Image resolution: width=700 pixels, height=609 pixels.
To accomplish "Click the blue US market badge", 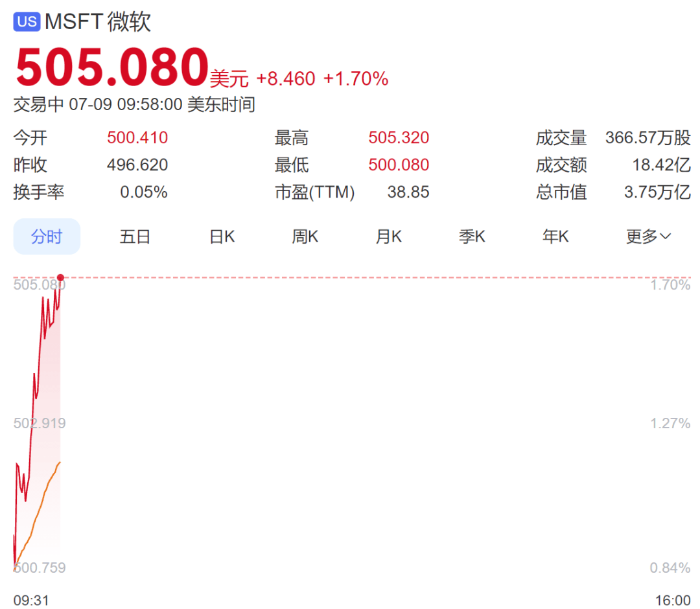I will pyautogui.click(x=27, y=22).
